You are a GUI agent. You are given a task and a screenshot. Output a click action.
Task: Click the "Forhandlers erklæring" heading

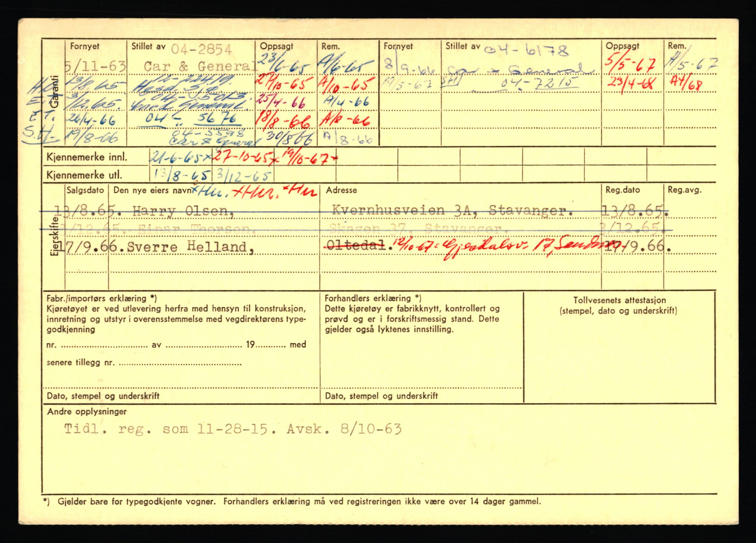[x=373, y=298]
